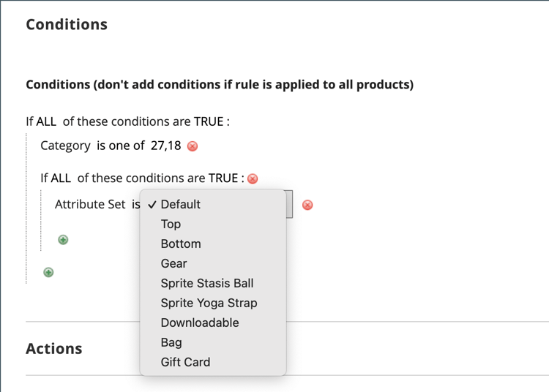
Task: Select the Top attribute set option
Action: click(x=171, y=225)
